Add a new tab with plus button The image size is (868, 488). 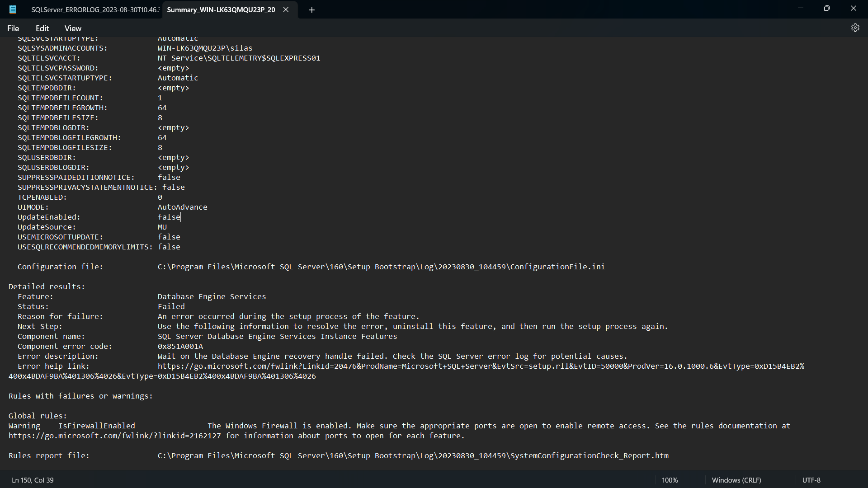311,10
